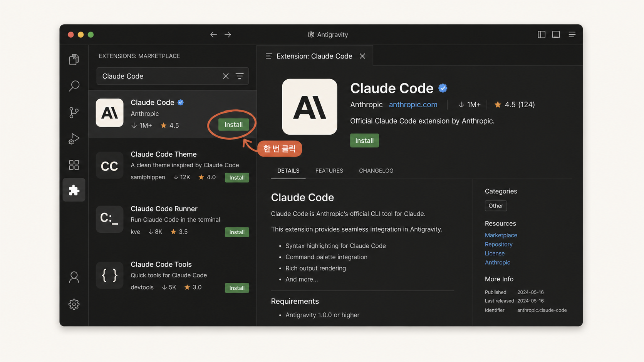The height and width of the screenshot is (362, 644).
Task: Open the License resource link
Action: (495, 254)
